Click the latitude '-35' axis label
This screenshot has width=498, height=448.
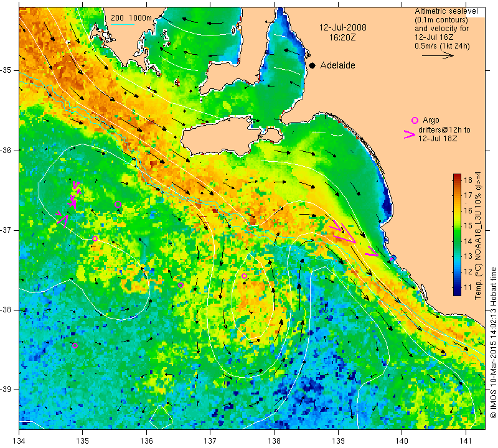pyautogui.click(x=7, y=70)
